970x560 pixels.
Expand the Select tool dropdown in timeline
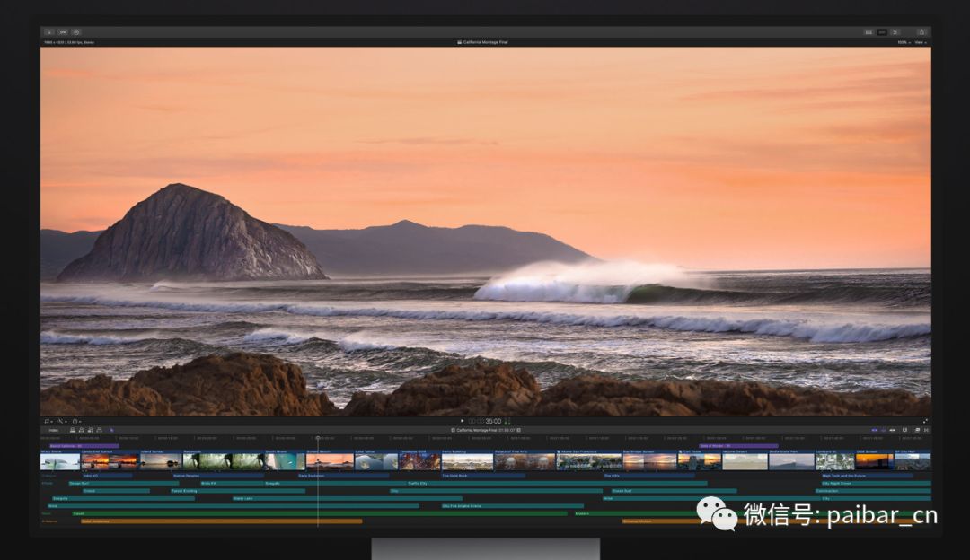coord(112,430)
